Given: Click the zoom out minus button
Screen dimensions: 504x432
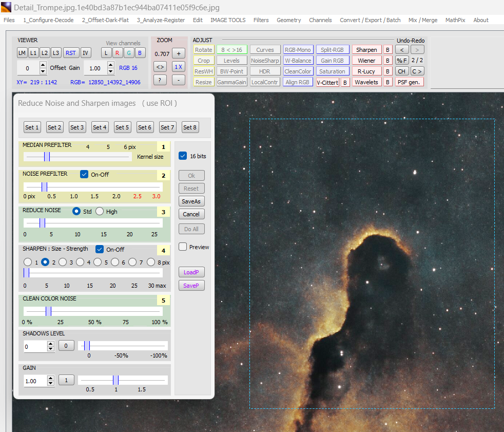Looking at the screenshot, I should click(x=178, y=80).
